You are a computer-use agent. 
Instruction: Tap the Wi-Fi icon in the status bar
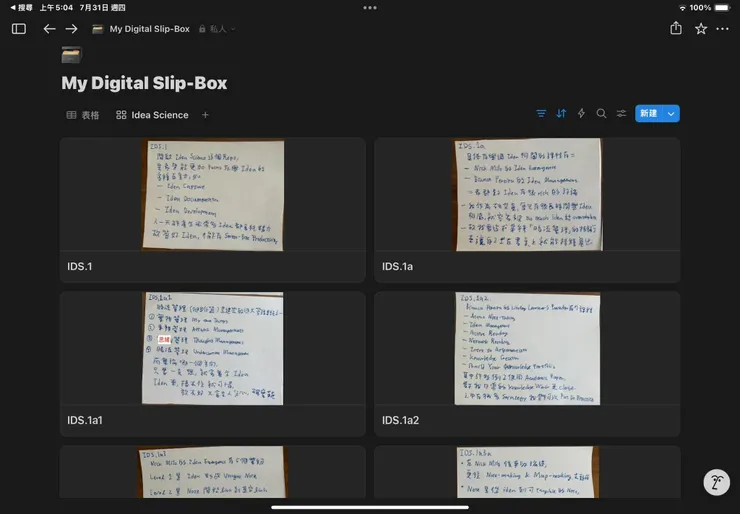[x=682, y=8]
